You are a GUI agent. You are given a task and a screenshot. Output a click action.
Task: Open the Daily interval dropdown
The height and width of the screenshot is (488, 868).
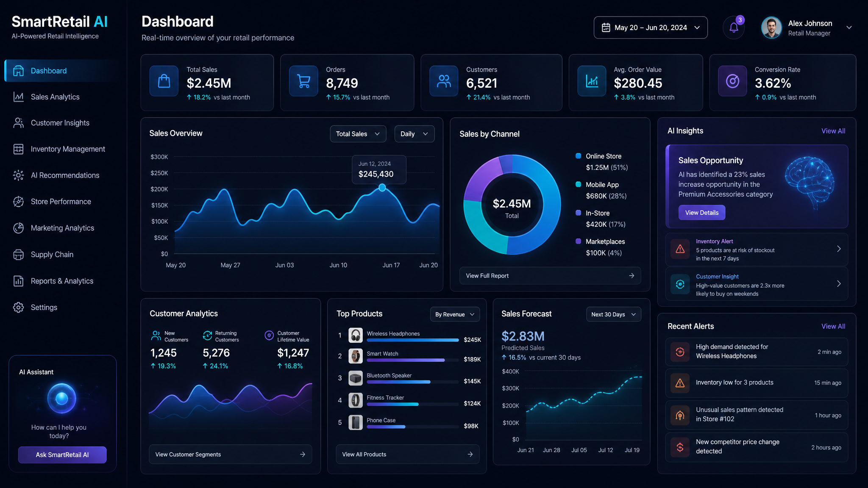[415, 134]
